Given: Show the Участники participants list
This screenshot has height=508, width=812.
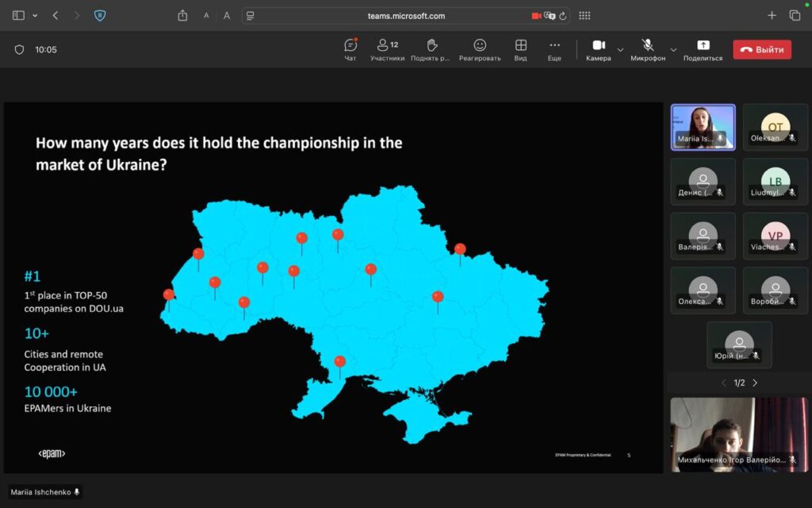Looking at the screenshot, I should pyautogui.click(x=387, y=50).
